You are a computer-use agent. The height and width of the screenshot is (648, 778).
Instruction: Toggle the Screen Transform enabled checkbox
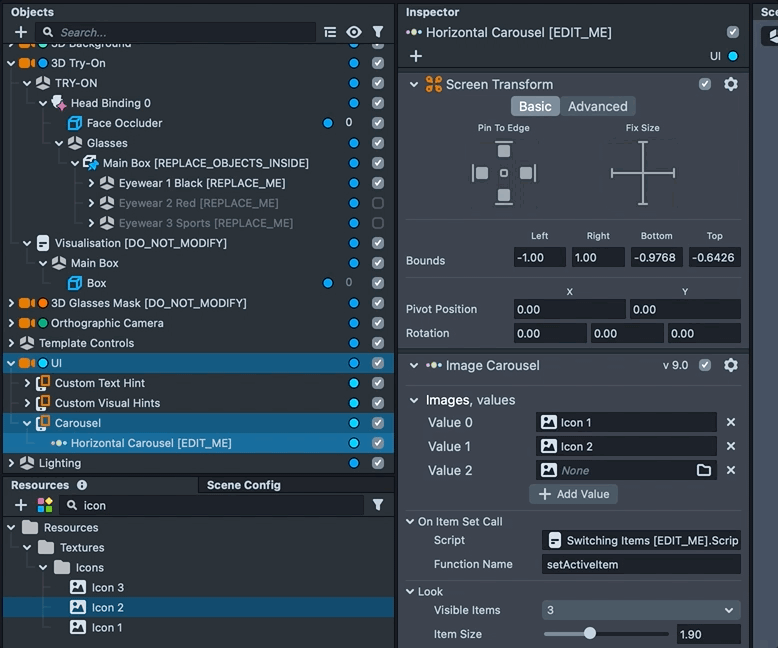pyautogui.click(x=705, y=84)
